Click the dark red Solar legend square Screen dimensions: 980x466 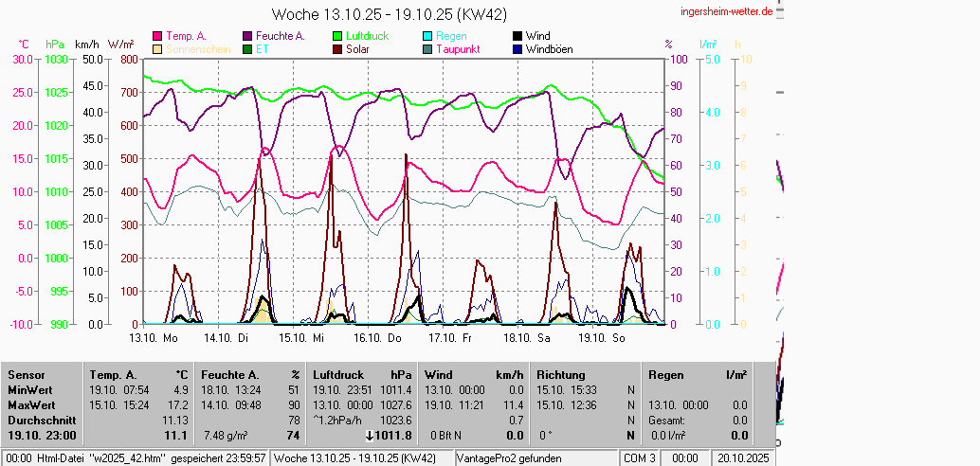pyautogui.click(x=337, y=49)
